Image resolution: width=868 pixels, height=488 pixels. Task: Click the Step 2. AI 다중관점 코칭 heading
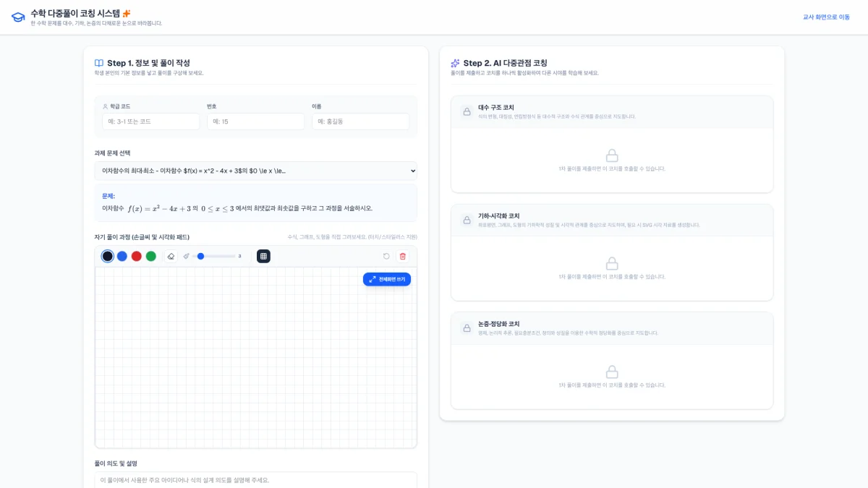click(x=506, y=63)
